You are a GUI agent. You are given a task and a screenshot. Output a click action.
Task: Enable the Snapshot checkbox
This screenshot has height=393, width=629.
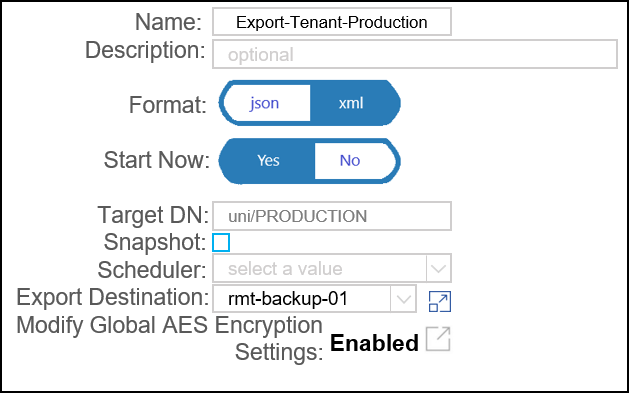(x=221, y=243)
